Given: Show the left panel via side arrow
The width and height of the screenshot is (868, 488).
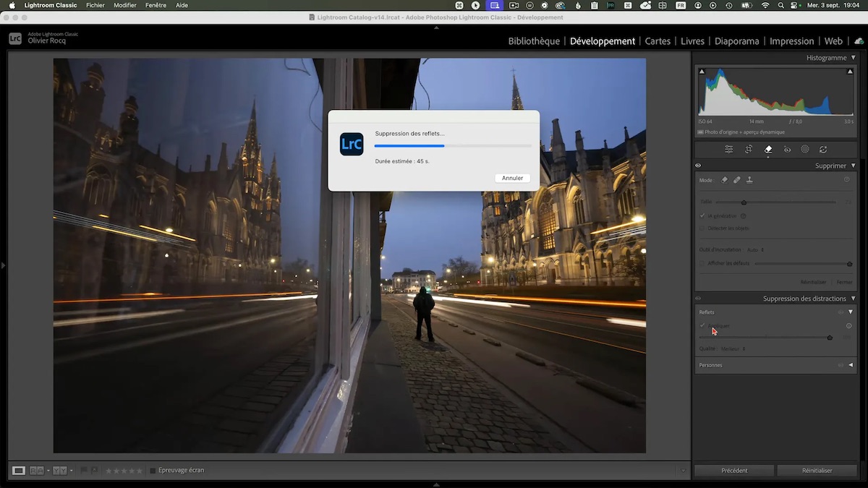Looking at the screenshot, I should click(3, 265).
